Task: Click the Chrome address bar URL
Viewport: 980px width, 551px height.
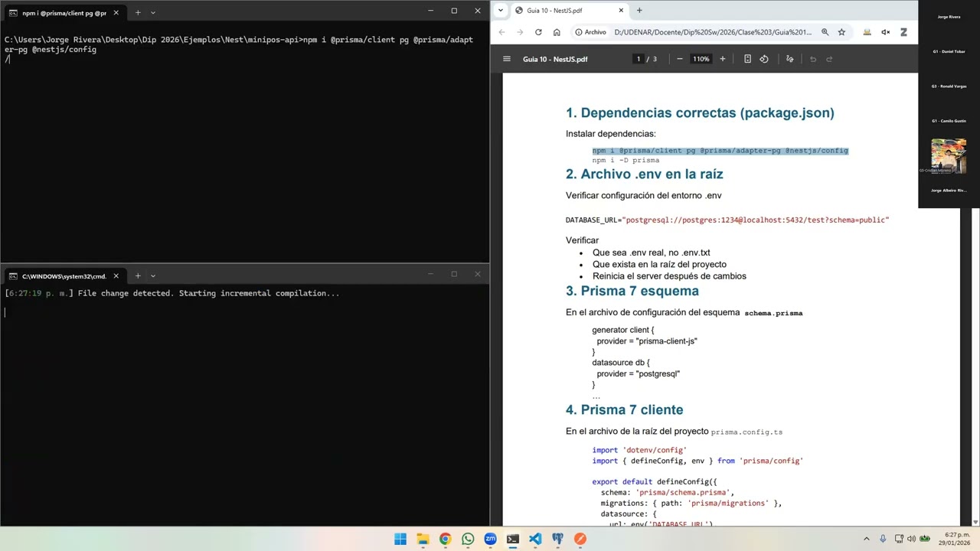Action: 713,32
